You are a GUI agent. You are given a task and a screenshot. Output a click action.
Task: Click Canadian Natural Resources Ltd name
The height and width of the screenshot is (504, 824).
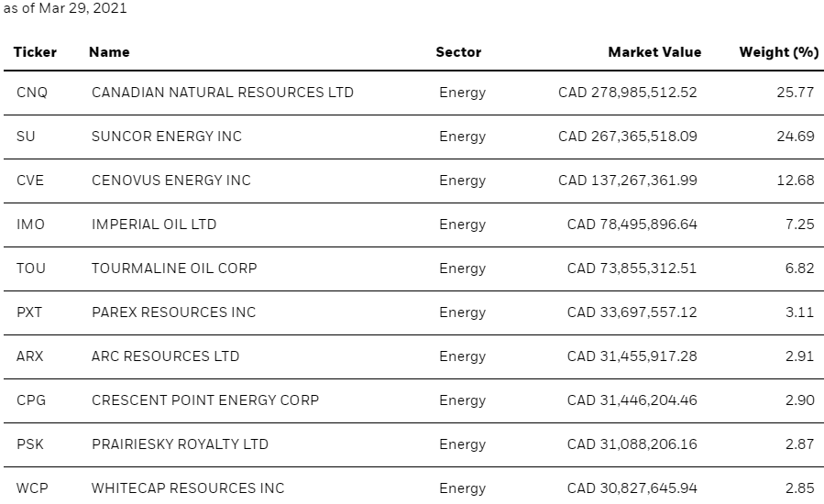coord(222,93)
